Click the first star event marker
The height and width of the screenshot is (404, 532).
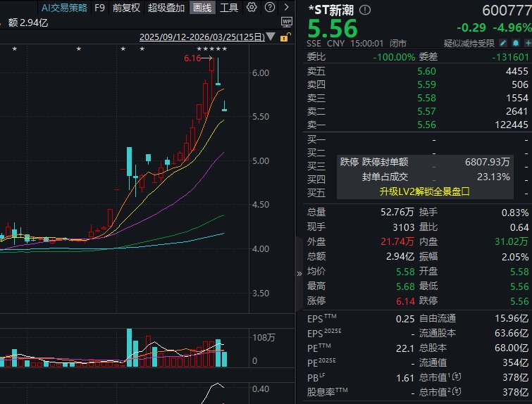[14, 49]
